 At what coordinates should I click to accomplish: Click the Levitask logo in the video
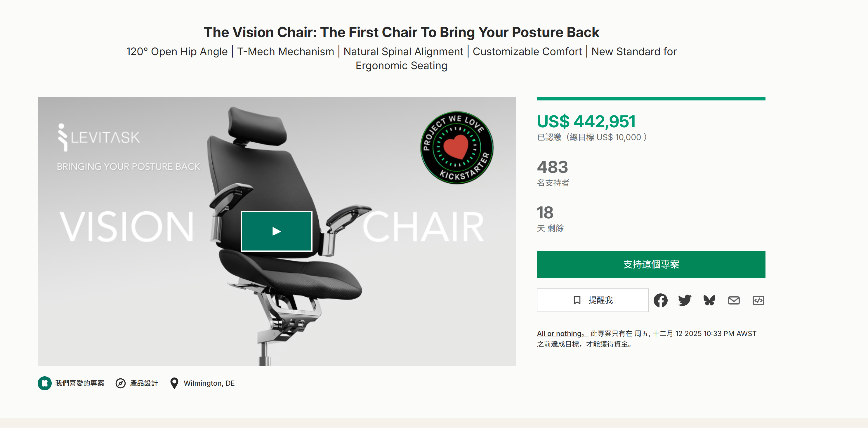point(99,137)
